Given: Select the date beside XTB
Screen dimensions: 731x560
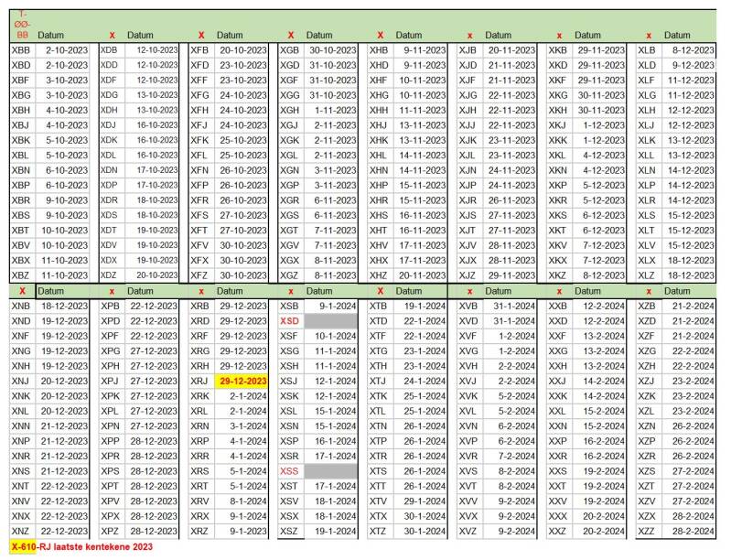Looking at the screenshot, I should pyautogui.click(x=421, y=307).
